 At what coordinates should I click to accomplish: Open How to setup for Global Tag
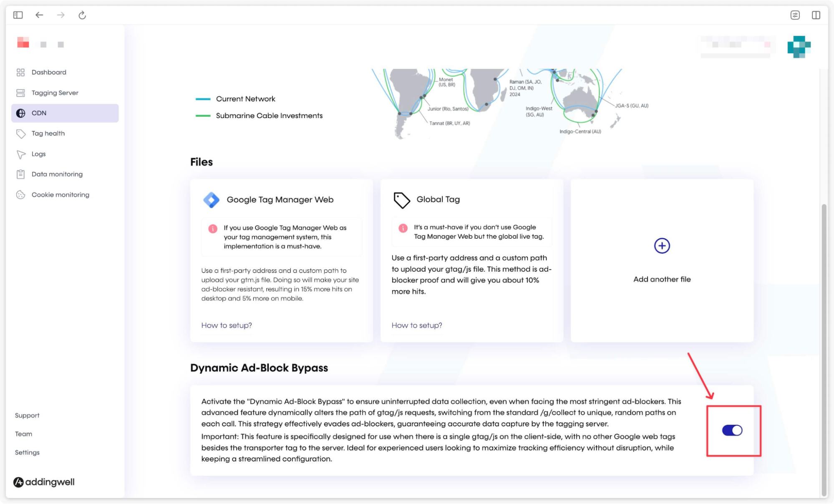(417, 325)
